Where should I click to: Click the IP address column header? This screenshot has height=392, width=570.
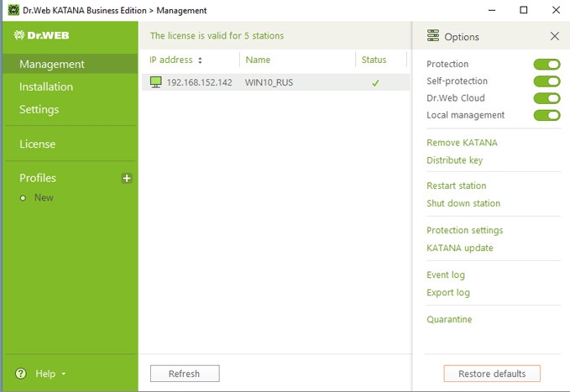point(171,60)
